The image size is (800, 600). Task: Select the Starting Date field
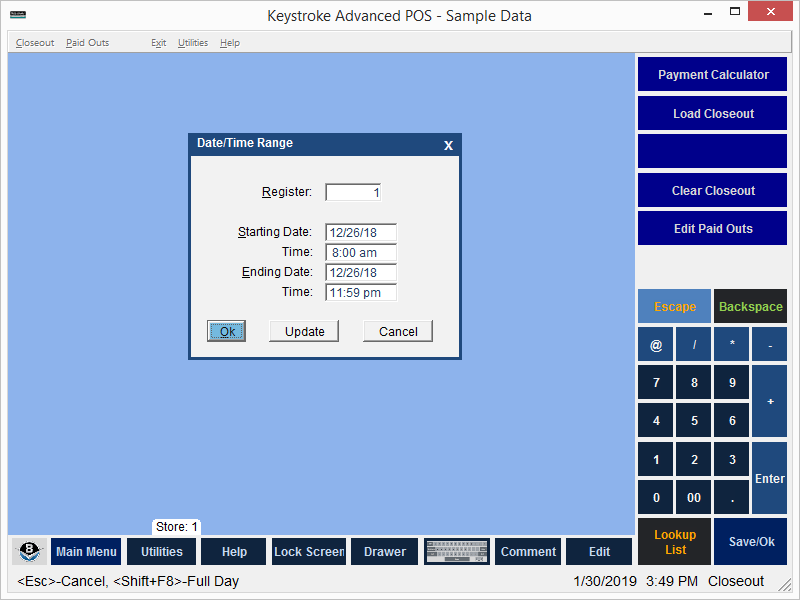click(x=361, y=232)
